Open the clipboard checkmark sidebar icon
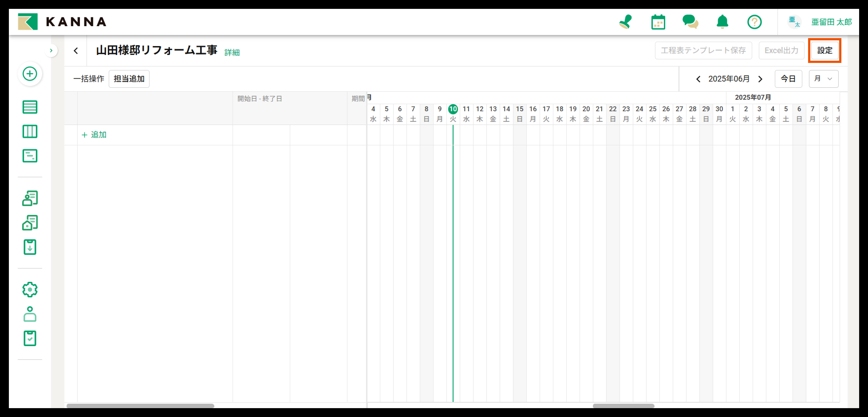The width and height of the screenshot is (868, 417). click(30, 338)
